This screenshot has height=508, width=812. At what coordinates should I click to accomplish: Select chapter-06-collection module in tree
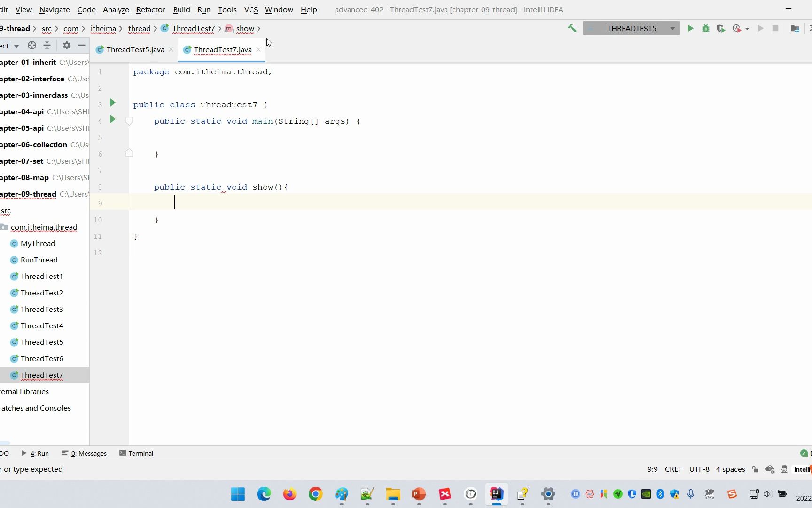click(x=33, y=144)
